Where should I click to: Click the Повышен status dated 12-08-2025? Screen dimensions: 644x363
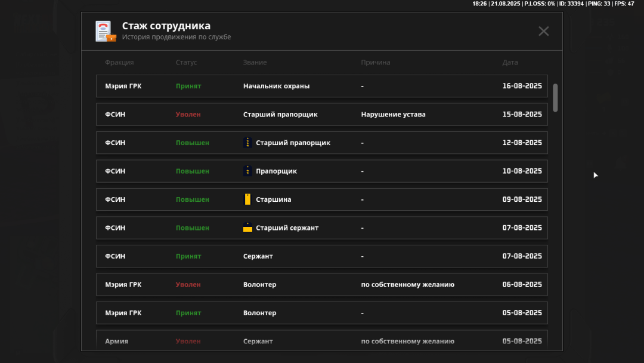pos(192,143)
